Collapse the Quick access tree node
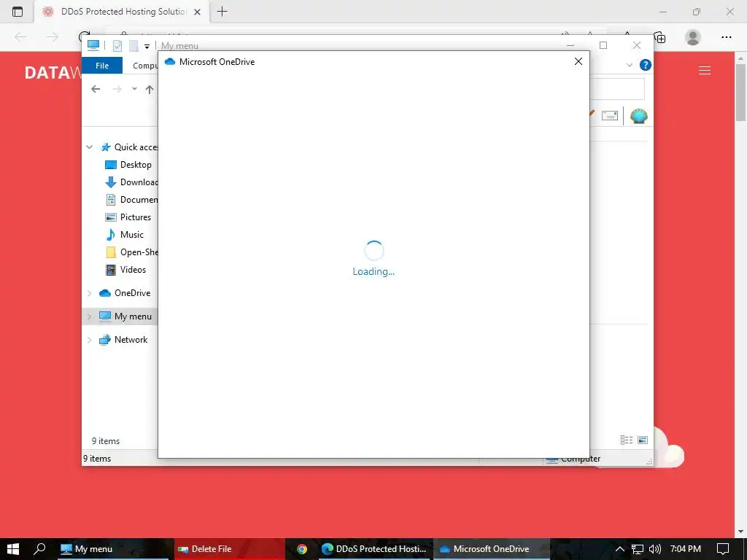Image resolution: width=747 pixels, height=560 pixels. coord(89,147)
